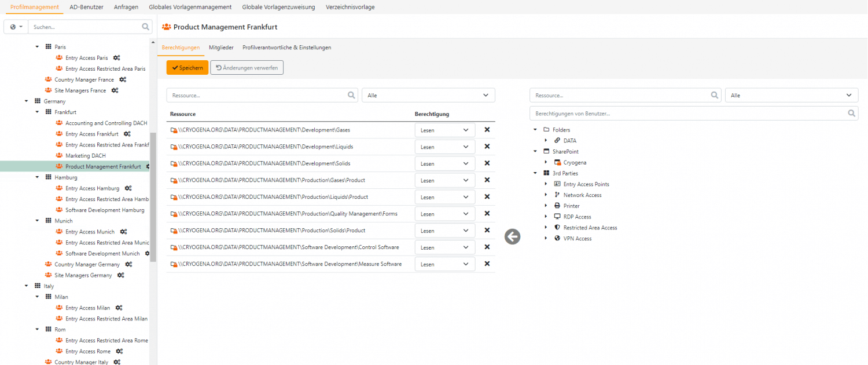Click search magnifier in left Ressource field
Image resolution: width=868 pixels, height=365 pixels.
tap(352, 95)
